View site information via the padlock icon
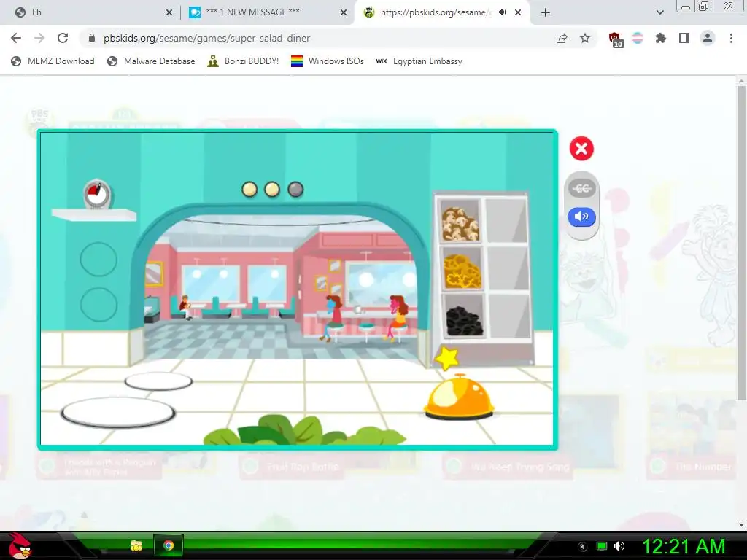Screen dimensions: 747x560 point(92,38)
